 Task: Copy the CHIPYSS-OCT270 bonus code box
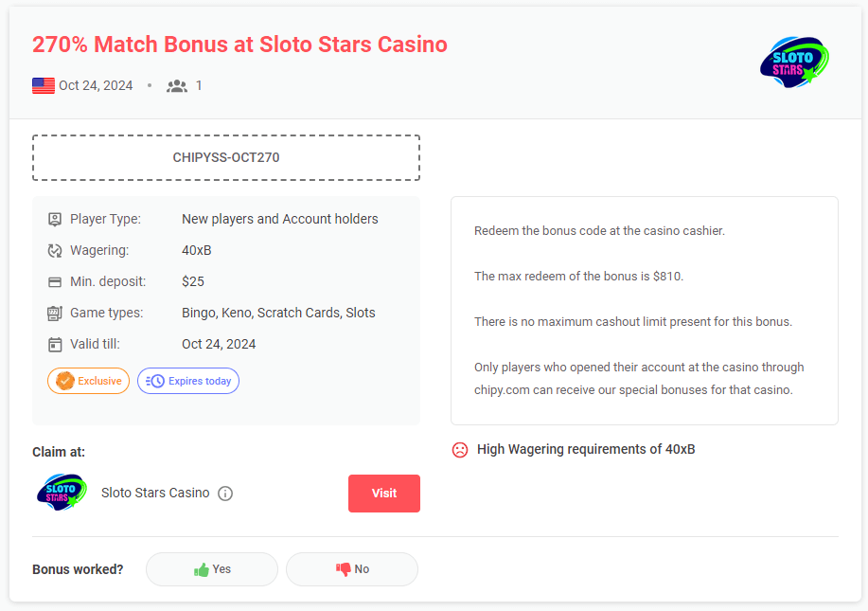(226, 157)
